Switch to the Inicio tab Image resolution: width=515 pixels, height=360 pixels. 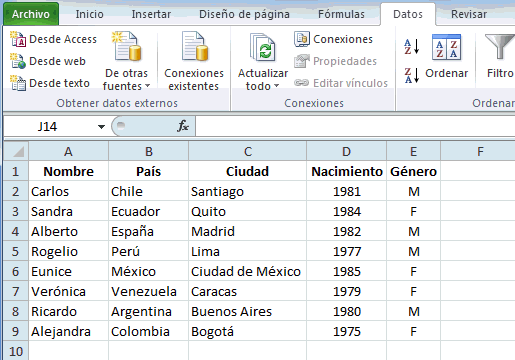click(x=89, y=14)
